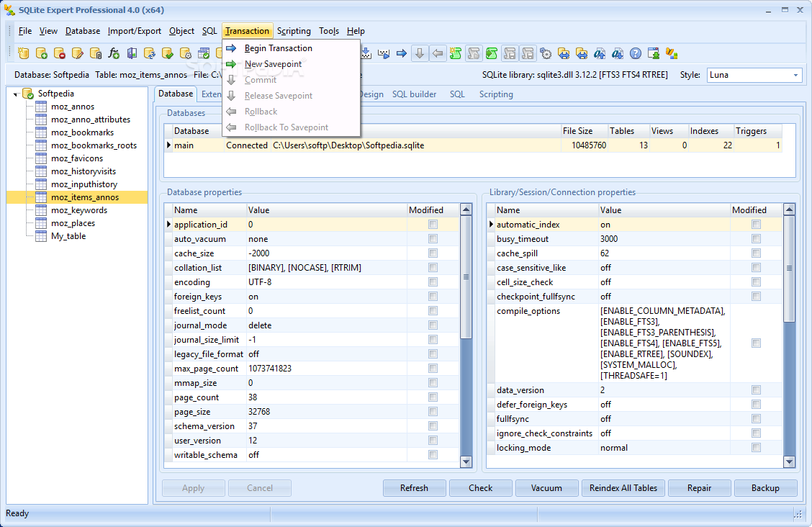Toggle Modified checkbox for application_id
This screenshot has width=812, height=527.
tap(433, 224)
